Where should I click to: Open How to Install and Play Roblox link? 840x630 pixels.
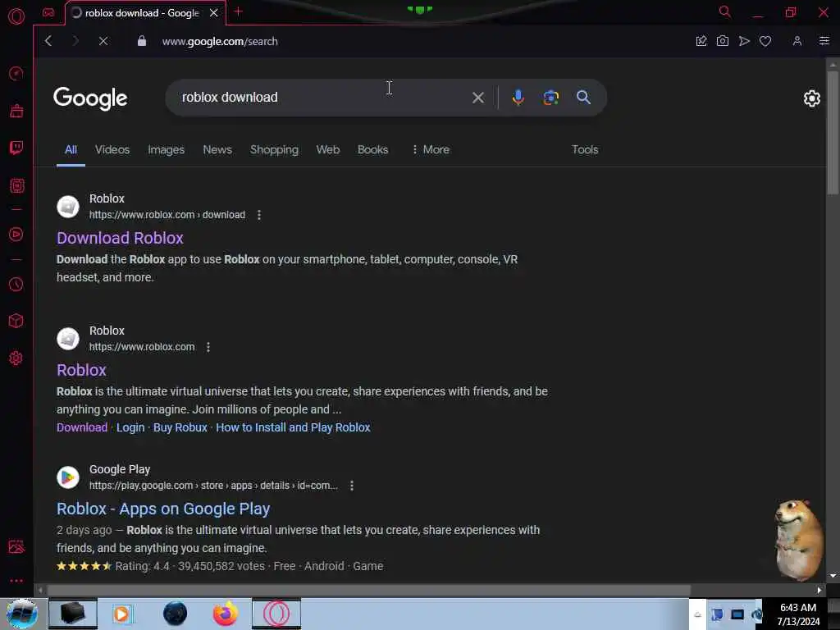pos(293,427)
